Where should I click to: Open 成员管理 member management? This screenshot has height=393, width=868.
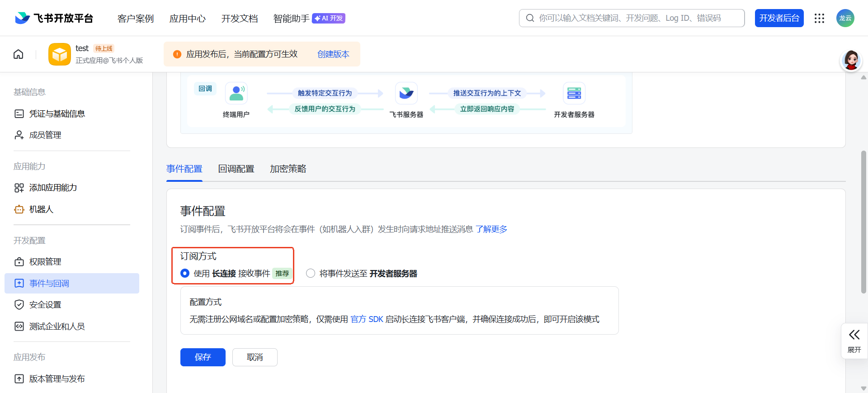pos(45,135)
